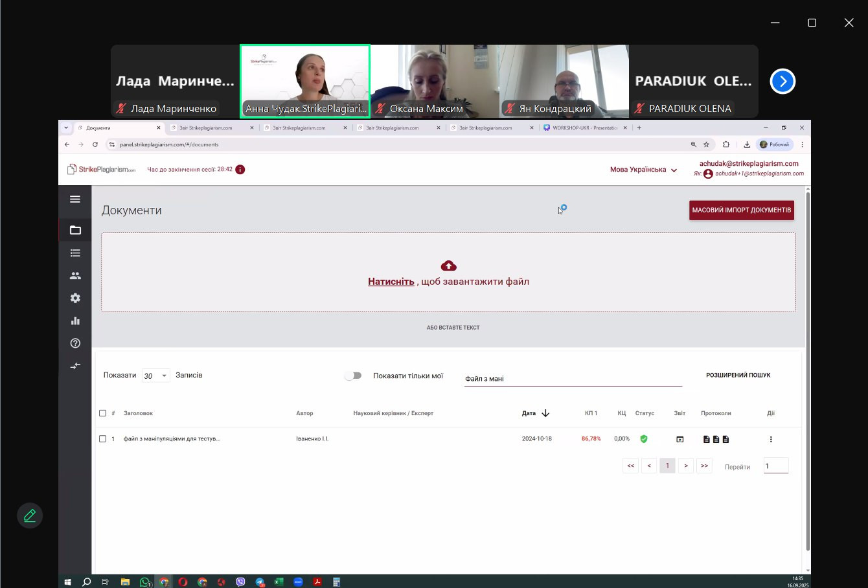Open the help question mark icon
The image size is (868, 588).
click(x=75, y=343)
